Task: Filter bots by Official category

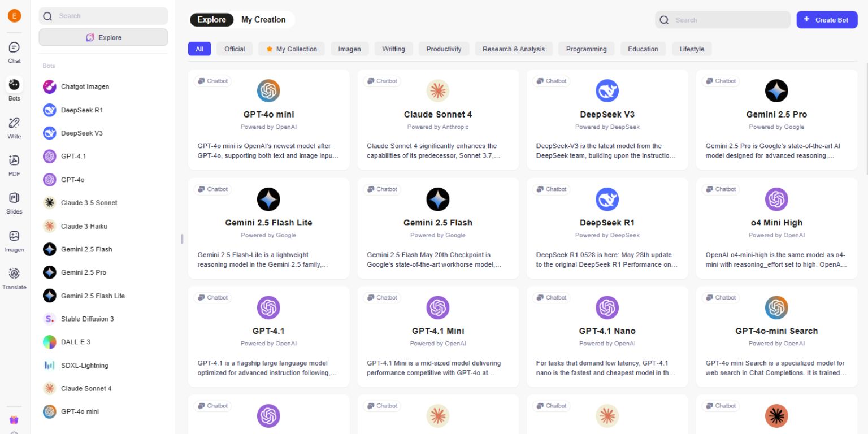Action: 235,49
